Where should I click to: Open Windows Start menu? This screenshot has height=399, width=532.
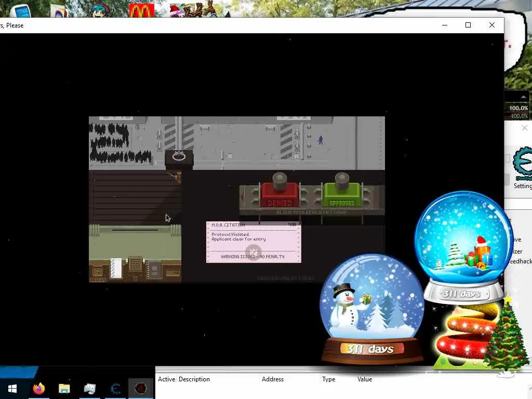[12, 389]
